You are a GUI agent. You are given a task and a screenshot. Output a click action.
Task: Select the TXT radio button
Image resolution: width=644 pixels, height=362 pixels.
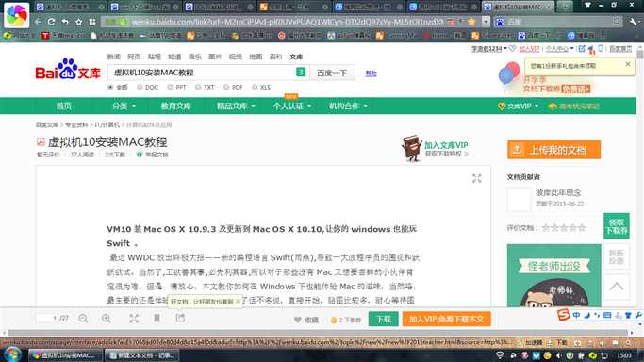click(198, 87)
